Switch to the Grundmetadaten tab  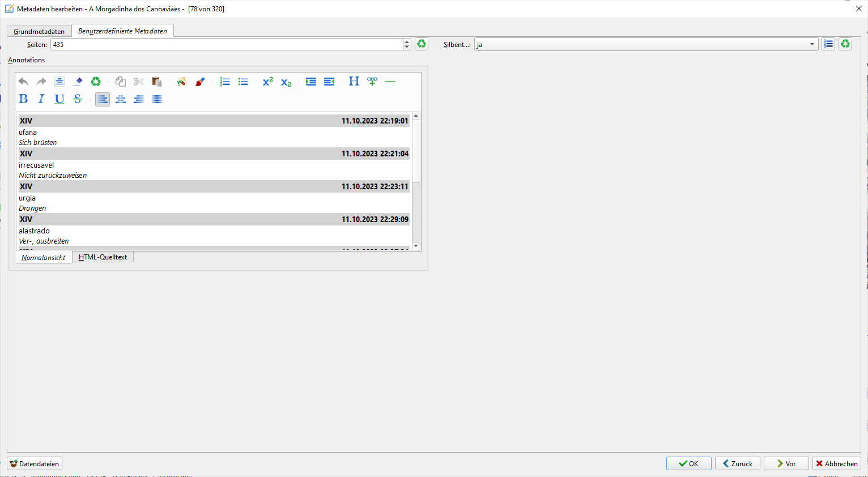tap(39, 31)
